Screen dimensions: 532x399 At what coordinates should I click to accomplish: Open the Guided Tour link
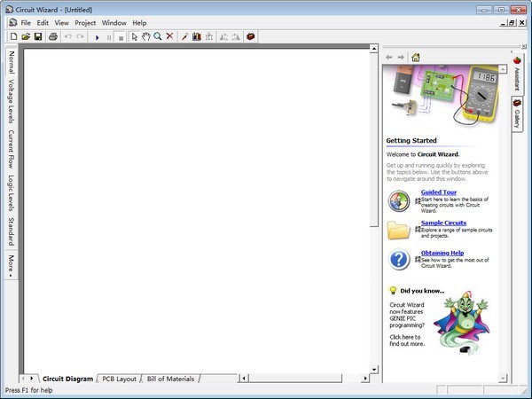[438, 192]
